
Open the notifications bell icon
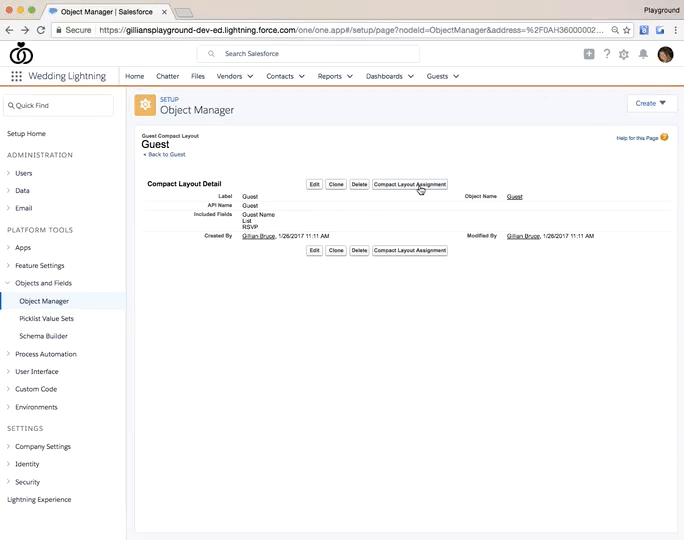click(x=643, y=54)
